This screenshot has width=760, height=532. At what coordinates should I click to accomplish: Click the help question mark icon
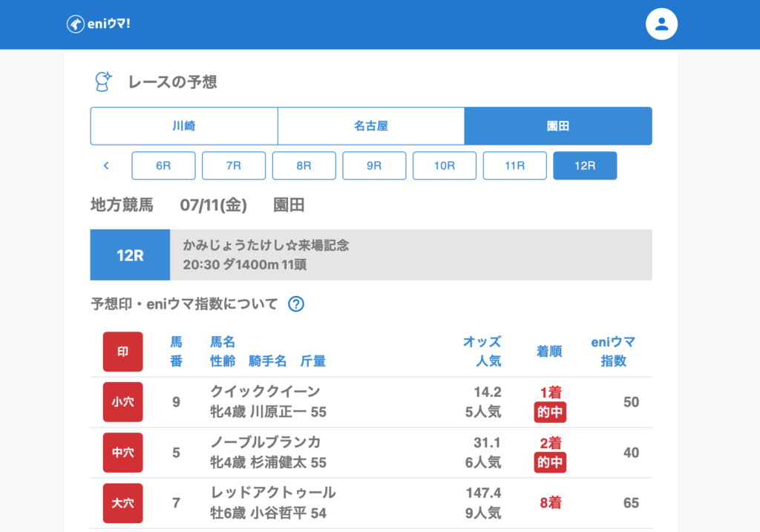(296, 303)
